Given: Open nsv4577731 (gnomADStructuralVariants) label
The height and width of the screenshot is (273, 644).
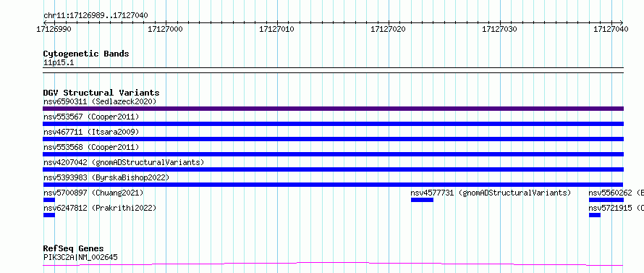Looking at the screenshot, I should tap(491, 193).
